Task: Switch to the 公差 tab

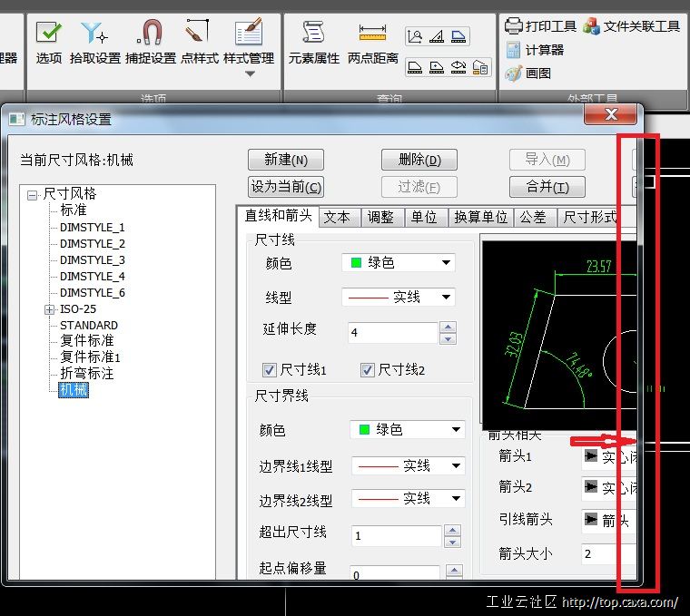Action: click(x=532, y=217)
